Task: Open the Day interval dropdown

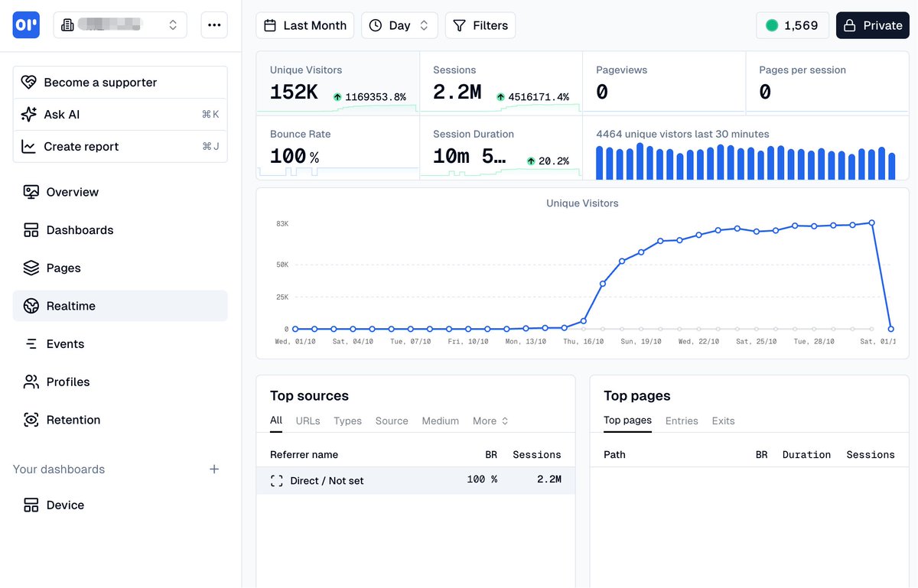Action: point(399,25)
